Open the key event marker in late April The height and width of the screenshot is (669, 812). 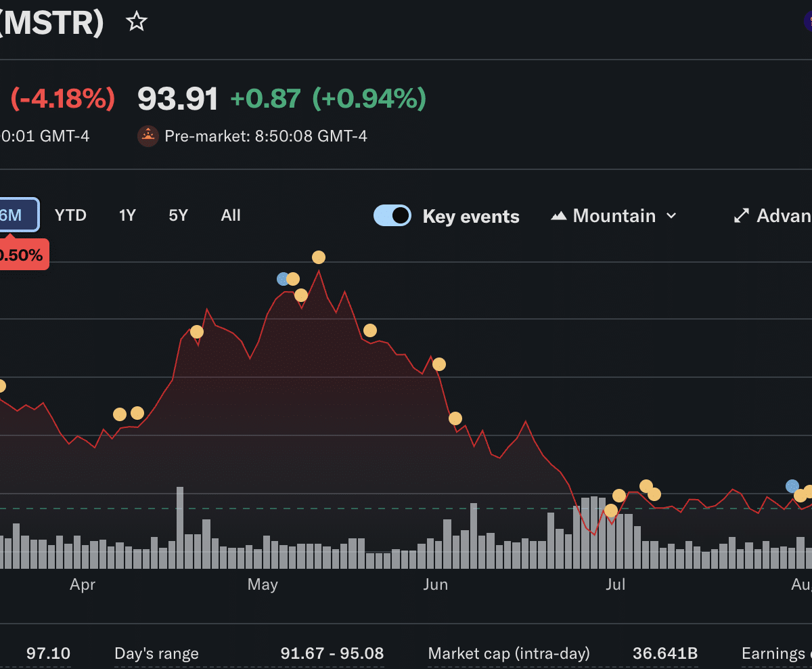tap(197, 332)
